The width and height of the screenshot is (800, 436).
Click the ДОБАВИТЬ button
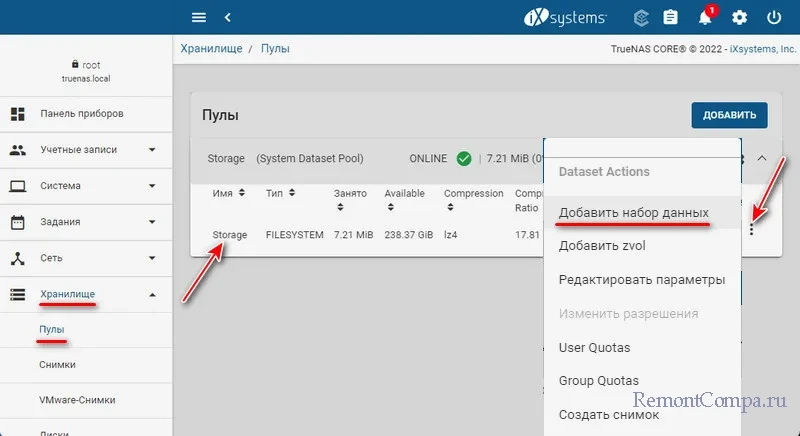coord(729,115)
